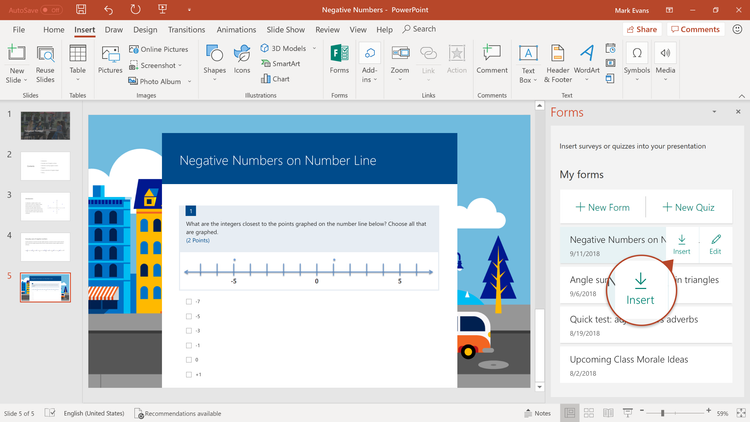Switch to the Design tab
Viewport: 750px width, 422px height.
coord(145,30)
